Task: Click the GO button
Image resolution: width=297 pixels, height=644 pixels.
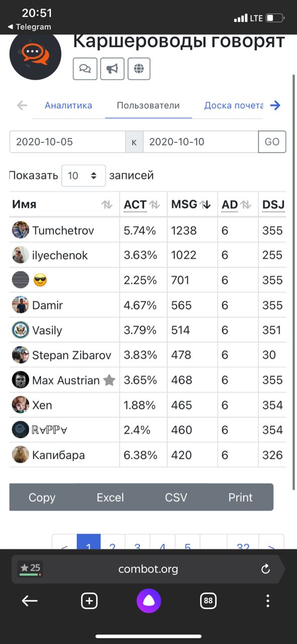Action: click(x=272, y=142)
